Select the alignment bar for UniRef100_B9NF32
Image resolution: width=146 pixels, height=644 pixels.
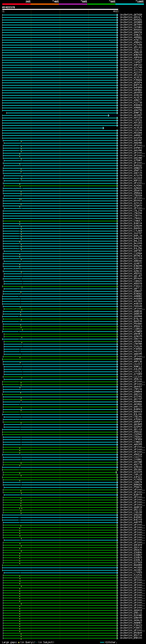[62, 113]
